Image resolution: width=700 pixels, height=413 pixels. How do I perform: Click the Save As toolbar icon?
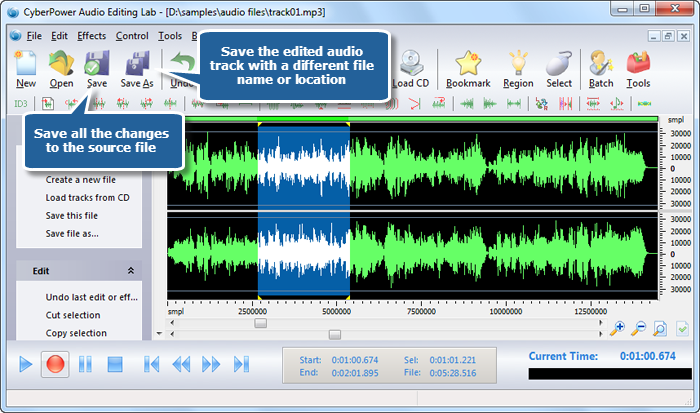coord(137,63)
